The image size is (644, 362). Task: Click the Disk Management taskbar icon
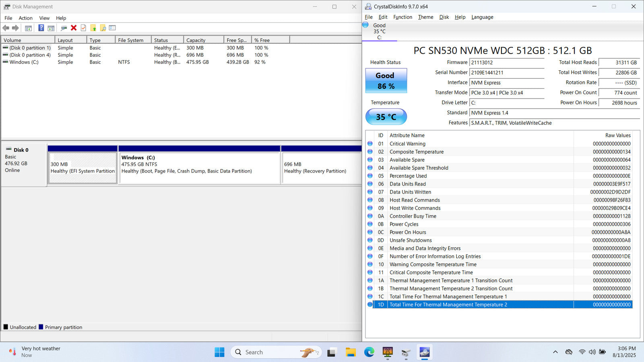pyautogui.click(x=406, y=352)
